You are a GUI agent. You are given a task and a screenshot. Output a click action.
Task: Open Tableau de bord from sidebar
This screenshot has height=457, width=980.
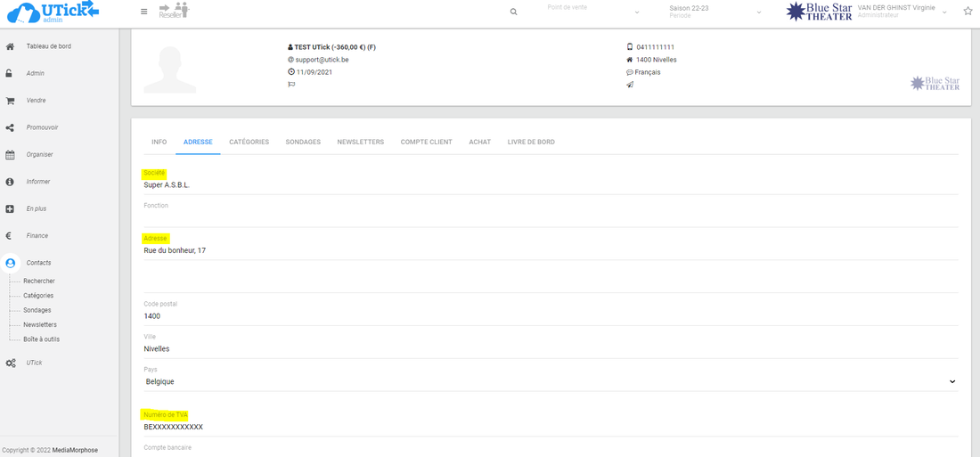pyautogui.click(x=48, y=46)
